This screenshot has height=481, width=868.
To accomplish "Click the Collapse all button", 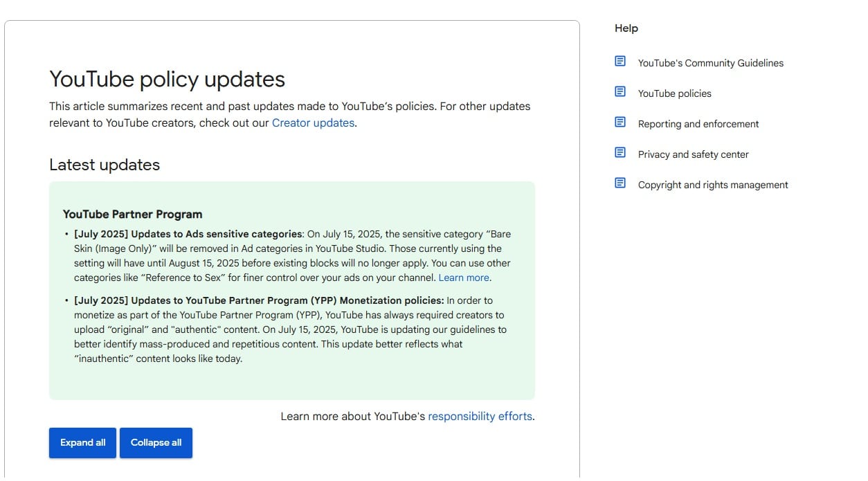I will 156,443.
